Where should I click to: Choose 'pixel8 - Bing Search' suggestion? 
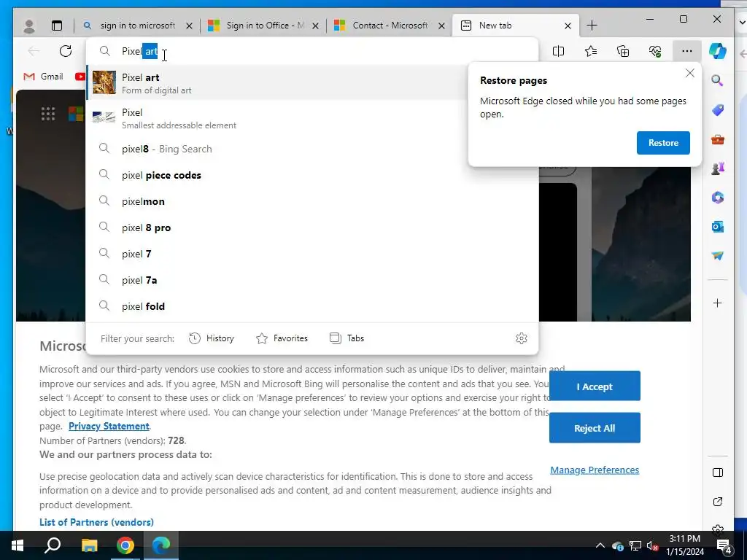(x=312, y=149)
